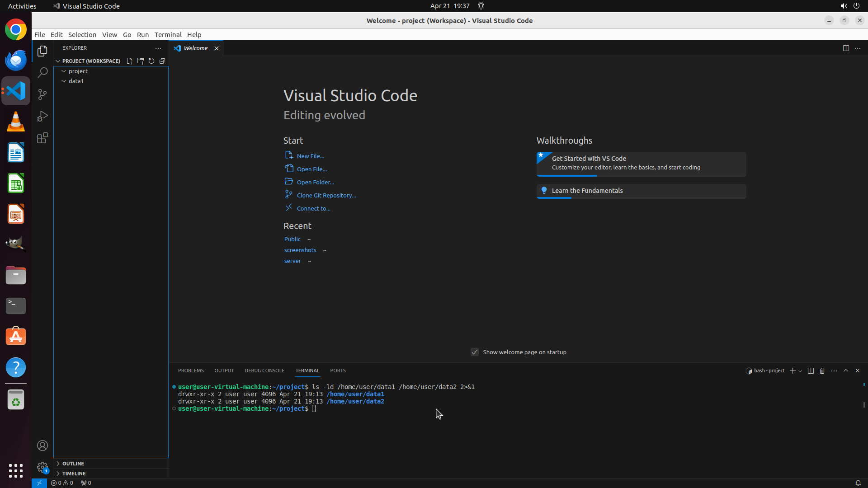This screenshot has width=868, height=488.
Task: Refresh the Explorer file tree
Action: pyautogui.click(x=151, y=61)
